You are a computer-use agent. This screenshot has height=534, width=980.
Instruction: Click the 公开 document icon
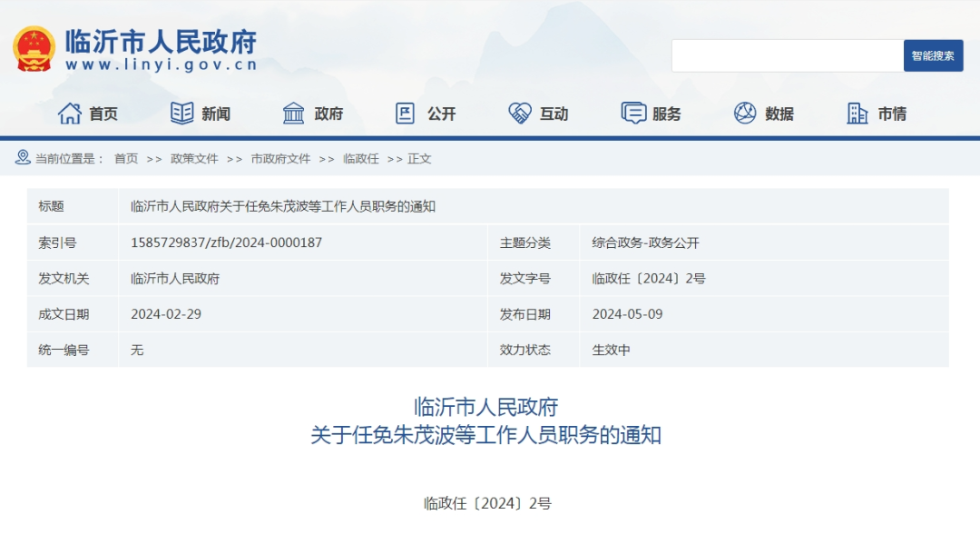point(405,114)
